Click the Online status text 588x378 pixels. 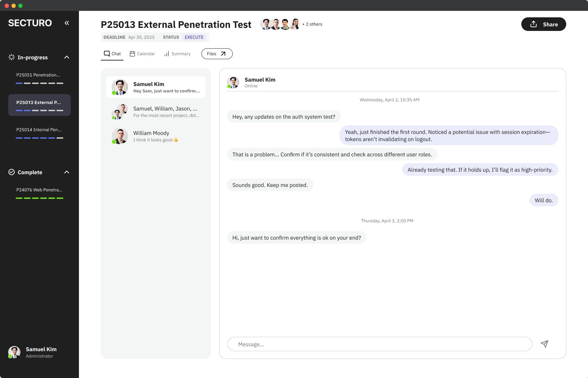(251, 86)
